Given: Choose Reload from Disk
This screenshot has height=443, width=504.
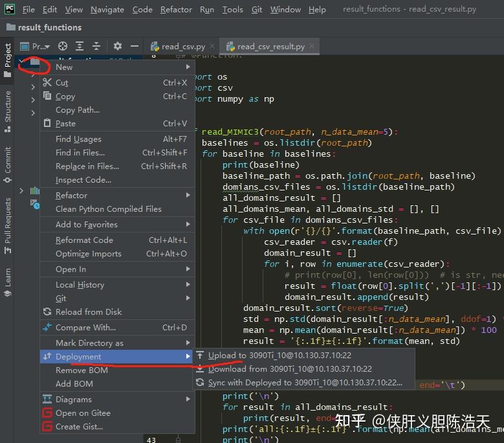Looking at the screenshot, I should [117, 312].
